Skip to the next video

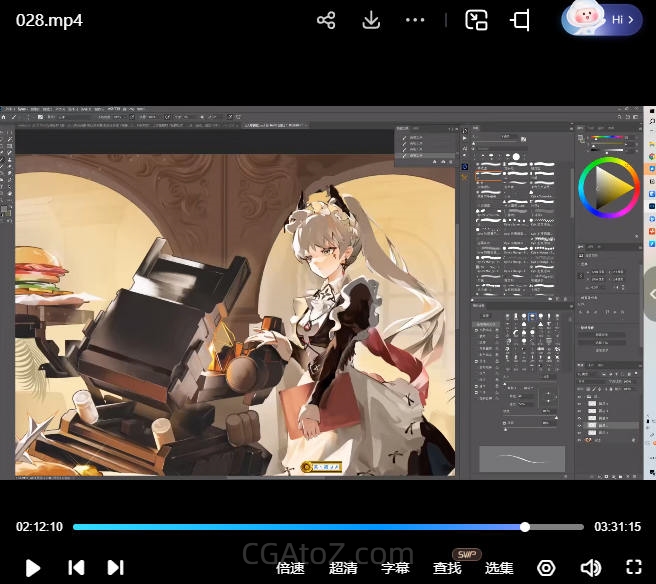tap(115, 568)
